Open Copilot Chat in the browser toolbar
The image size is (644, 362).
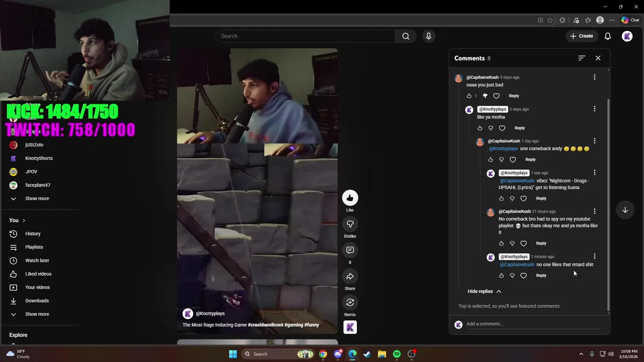coord(630,20)
